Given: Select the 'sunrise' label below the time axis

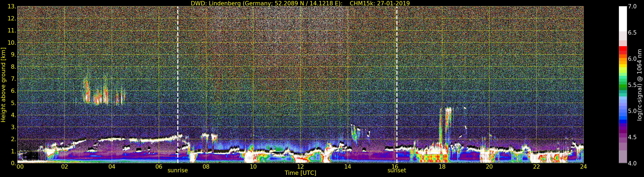Looking at the screenshot, I should (177, 171).
